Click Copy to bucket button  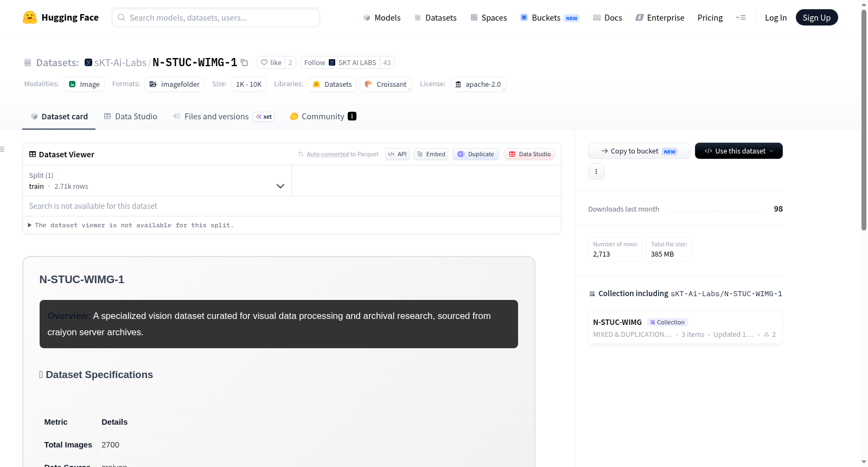click(639, 151)
